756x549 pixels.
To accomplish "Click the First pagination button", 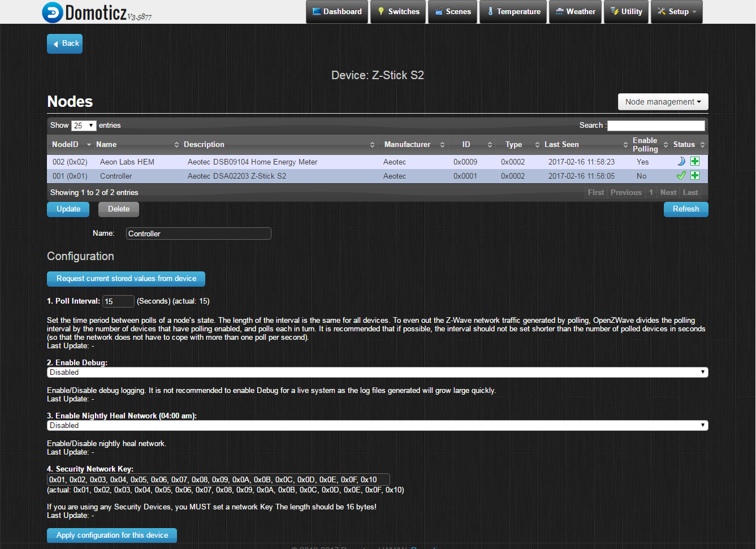I will click(x=595, y=193).
